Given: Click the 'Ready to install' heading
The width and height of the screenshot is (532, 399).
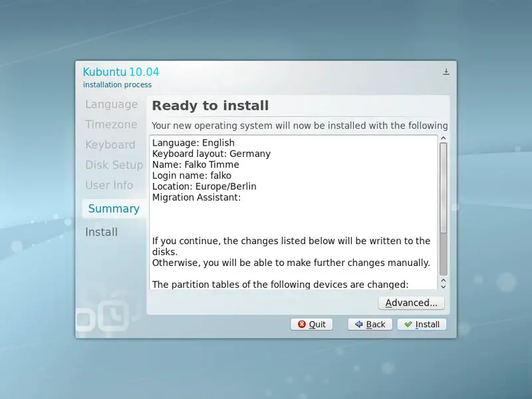Looking at the screenshot, I should [x=210, y=106].
